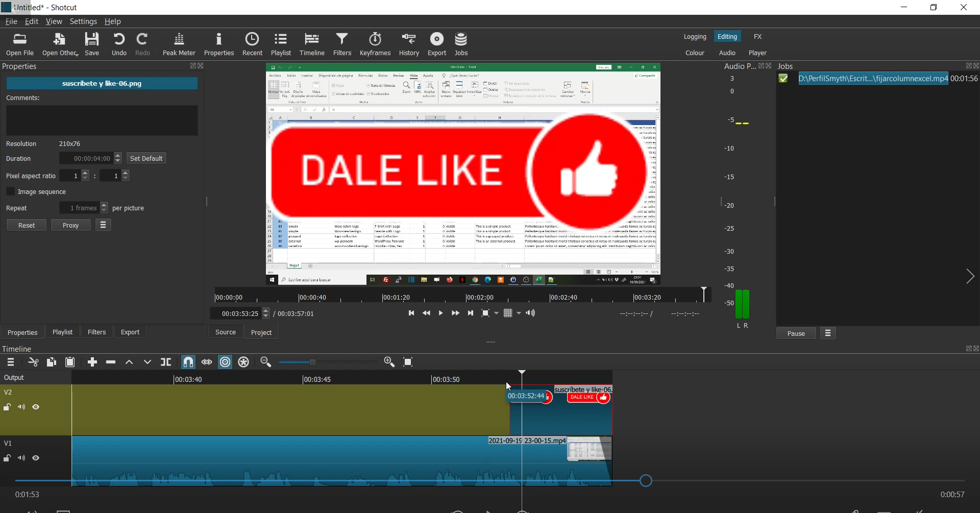Image resolution: width=980 pixels, height=513 pixels.
Task: Open the Settings menu
Action: [x=83, y=21]
